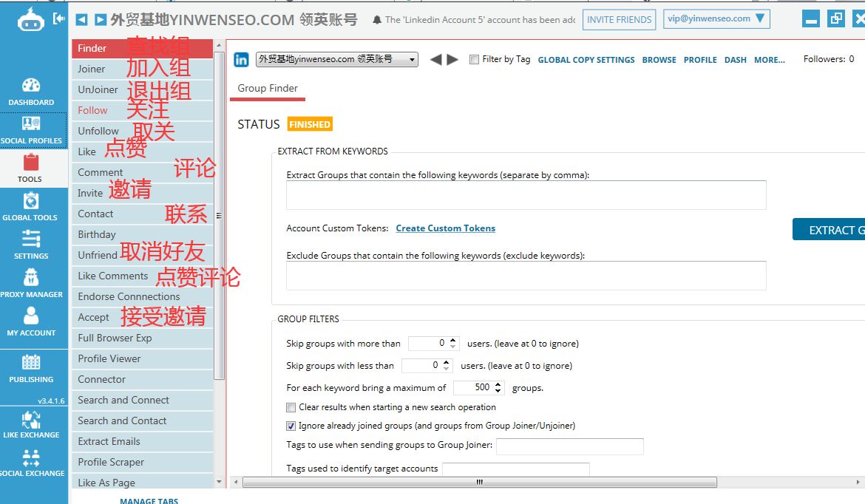Image resolution: width=865 pixels, height=504 pixels.
Task: Switch to the Group Finder tab
Action: (267, 87)
